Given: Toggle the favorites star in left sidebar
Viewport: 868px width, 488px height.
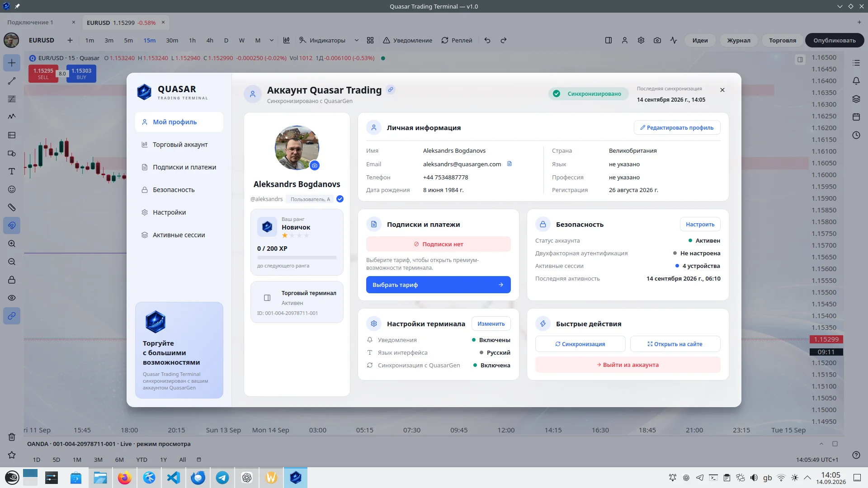Looking at the screenshot, I should (12, 455).
